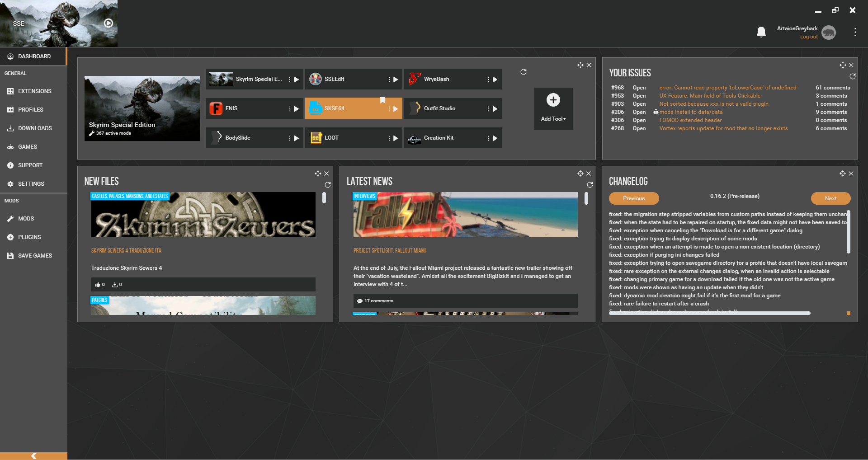
Task: Select Dashboard in the sidebar
Action: click(x=34, y=56)
